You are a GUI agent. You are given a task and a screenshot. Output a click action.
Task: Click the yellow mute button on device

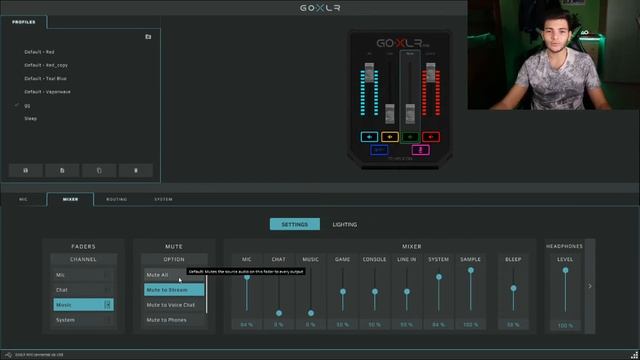pos(390,137)
